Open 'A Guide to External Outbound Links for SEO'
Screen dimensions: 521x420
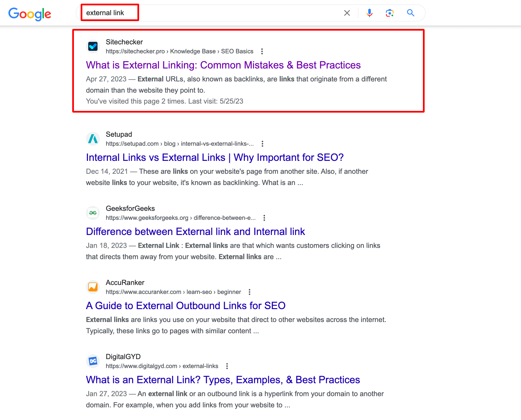pyautogui.click(x=186, y=306)
